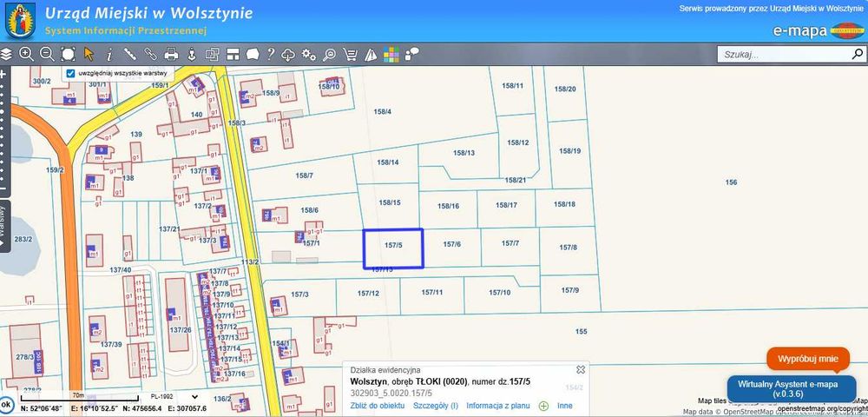Select parcel label 155 on map
The width and height of the screenshot is (868, 417).
582,332
